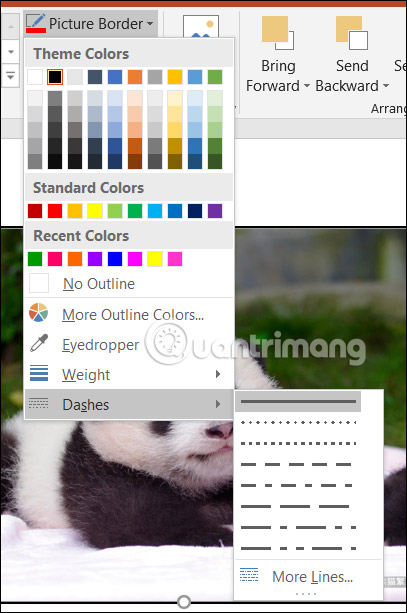The width and height of the screenshot is (407, 613).
Task: Choose dark red standard color
Action: tap(35, 211)
